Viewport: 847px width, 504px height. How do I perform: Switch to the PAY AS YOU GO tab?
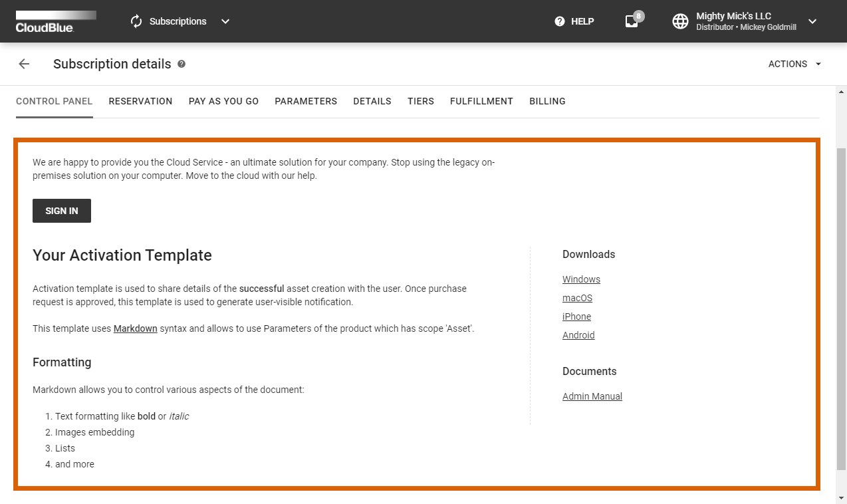tap(223, 101)
